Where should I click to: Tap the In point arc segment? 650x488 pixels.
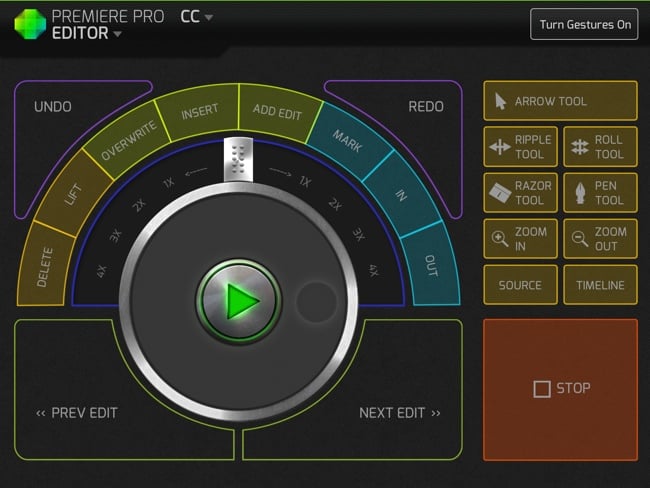click(401, 194)
